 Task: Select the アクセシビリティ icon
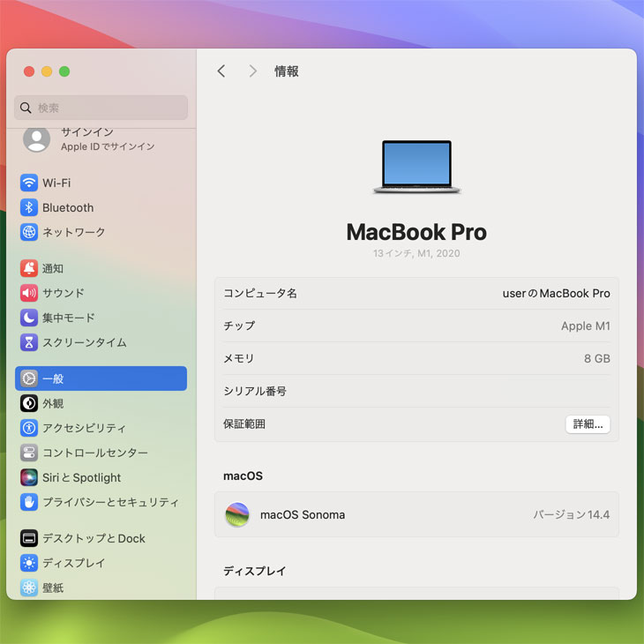[29, 428]
